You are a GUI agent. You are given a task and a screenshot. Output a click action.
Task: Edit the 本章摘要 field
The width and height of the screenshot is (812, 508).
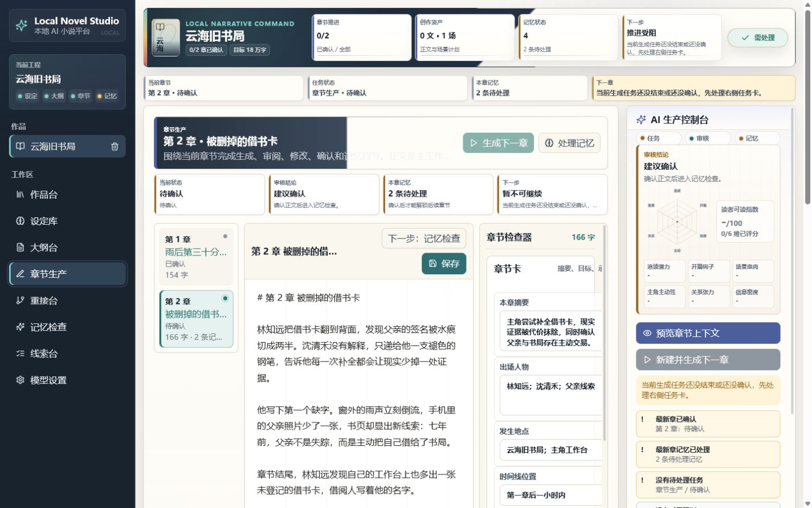click(x=550, y=332)
